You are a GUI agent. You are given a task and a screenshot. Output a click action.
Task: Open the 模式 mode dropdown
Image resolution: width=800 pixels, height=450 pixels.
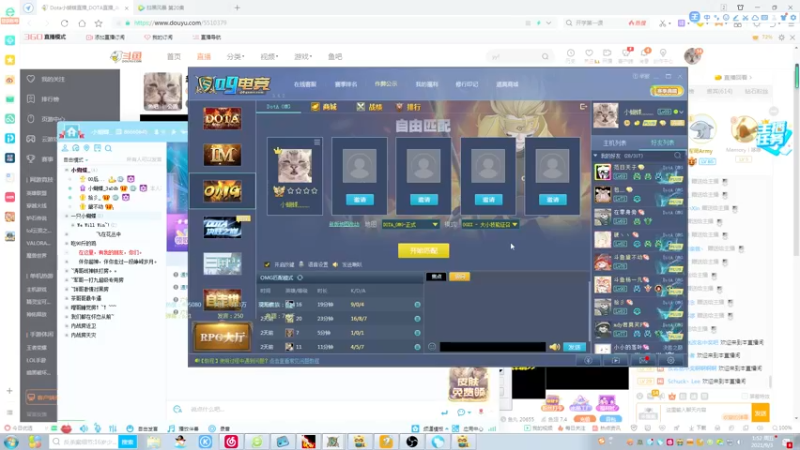[x=490, y=224]
